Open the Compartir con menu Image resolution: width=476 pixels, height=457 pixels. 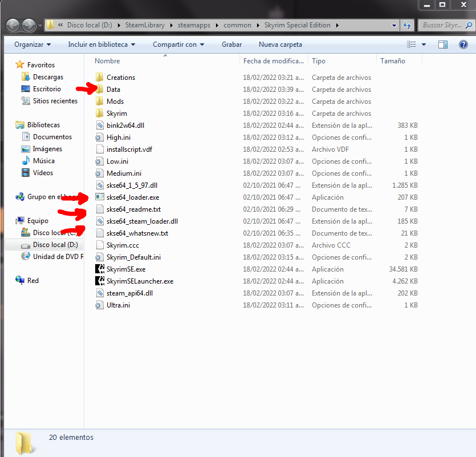pos(178,45)
